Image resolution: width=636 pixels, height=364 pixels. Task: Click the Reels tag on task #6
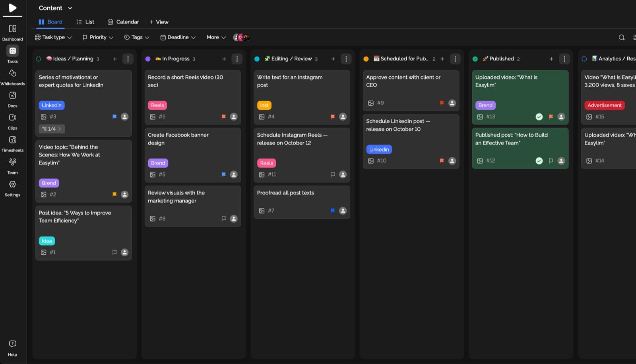pyautogui.click(x=157, y=105)
